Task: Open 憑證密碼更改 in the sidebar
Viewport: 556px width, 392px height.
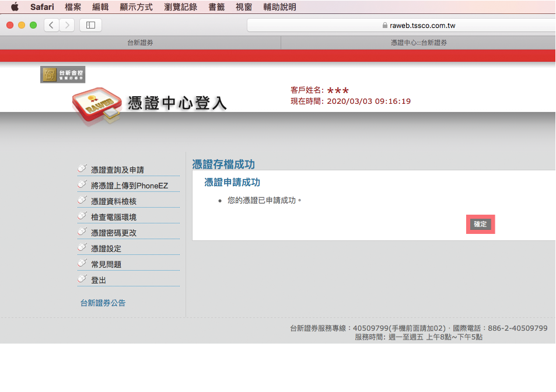Action: pos(114,233)
